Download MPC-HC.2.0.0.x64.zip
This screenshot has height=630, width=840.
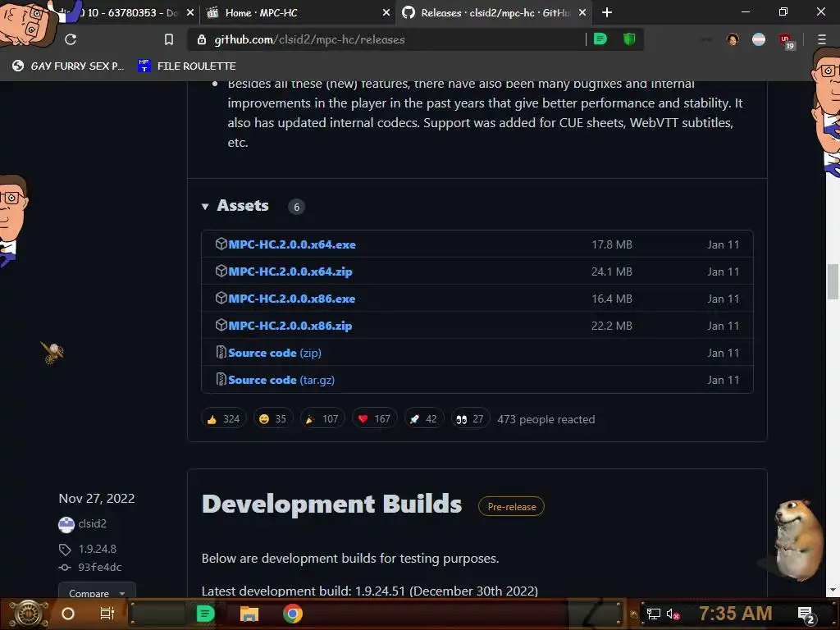click(290, 272)
